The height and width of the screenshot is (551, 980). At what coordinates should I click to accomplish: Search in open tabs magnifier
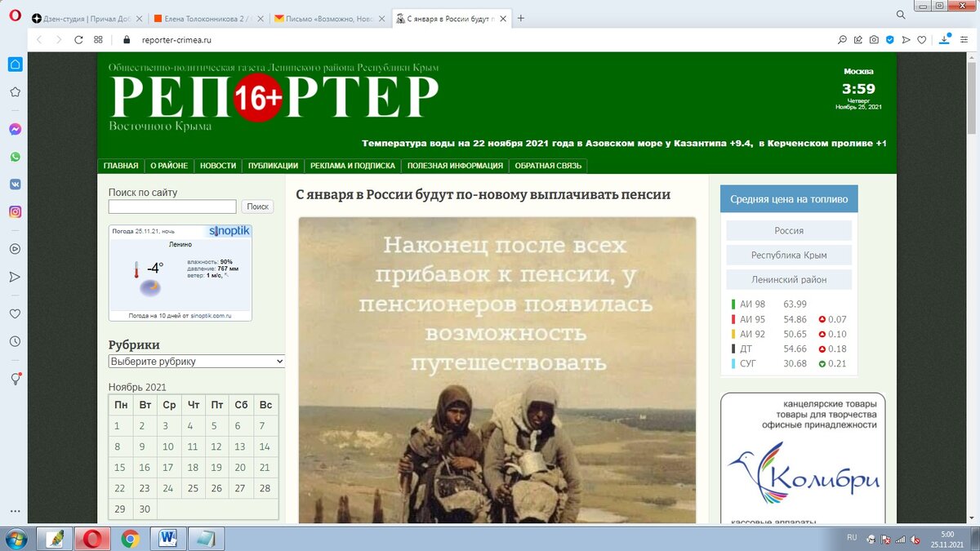pyautogui.click(x=901, y=15)
